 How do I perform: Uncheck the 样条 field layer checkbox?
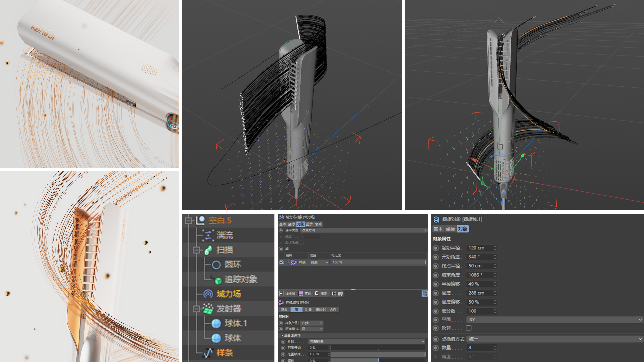pyautogui.click(x=281, y=262)
